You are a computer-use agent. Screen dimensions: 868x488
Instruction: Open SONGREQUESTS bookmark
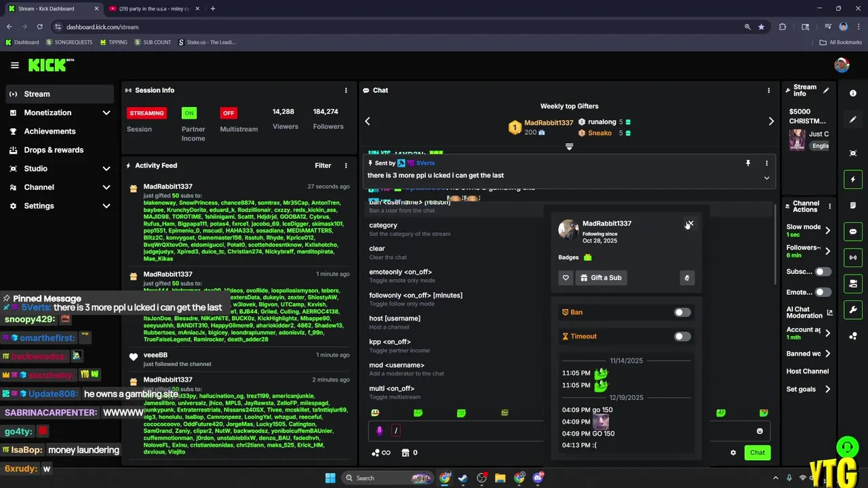[69, 42]
